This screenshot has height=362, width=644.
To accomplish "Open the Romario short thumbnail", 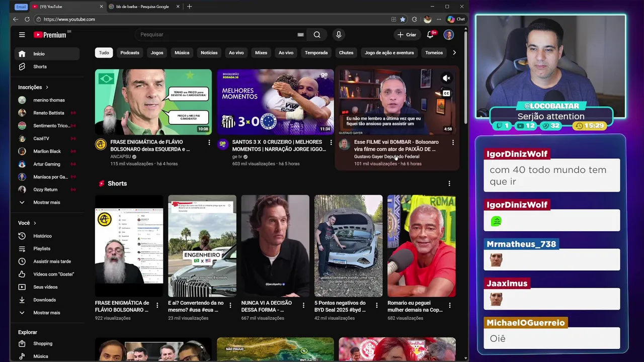I will coord(422,246).
